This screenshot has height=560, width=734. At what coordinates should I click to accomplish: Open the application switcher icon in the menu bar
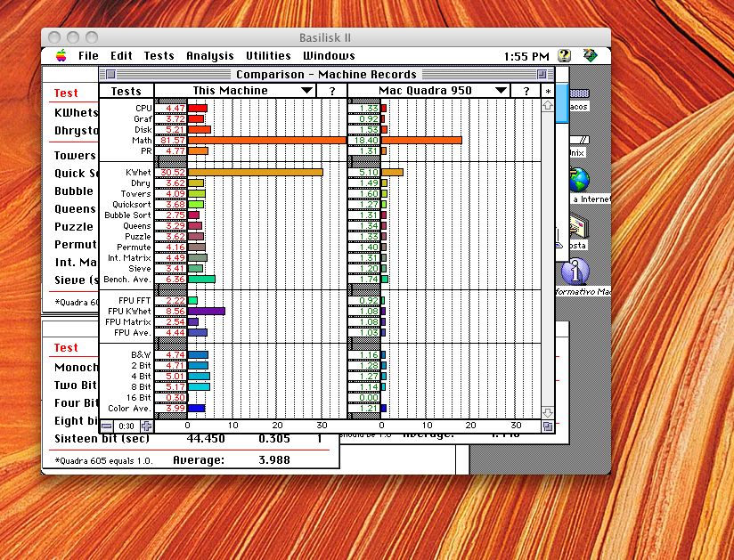point(591,55)
